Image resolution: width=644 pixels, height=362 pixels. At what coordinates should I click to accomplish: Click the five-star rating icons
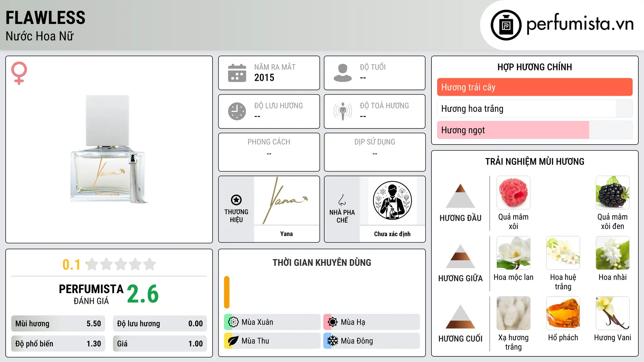(121, 264)
